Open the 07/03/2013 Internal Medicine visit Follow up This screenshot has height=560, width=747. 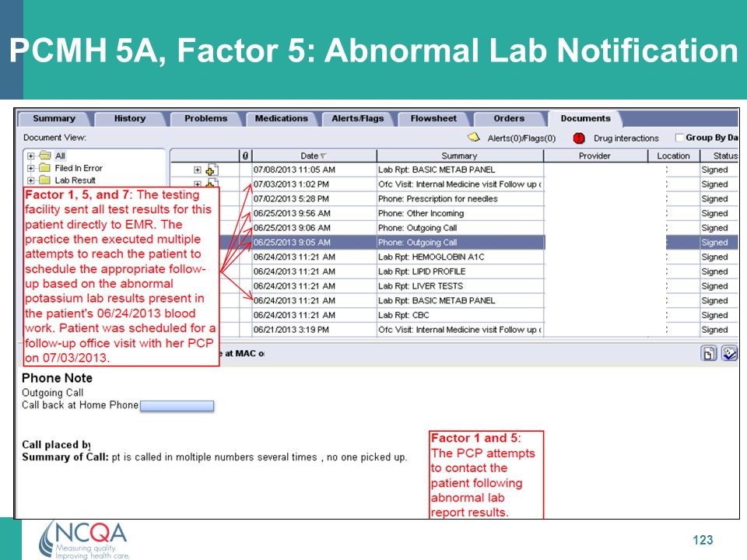click(460, 184)
